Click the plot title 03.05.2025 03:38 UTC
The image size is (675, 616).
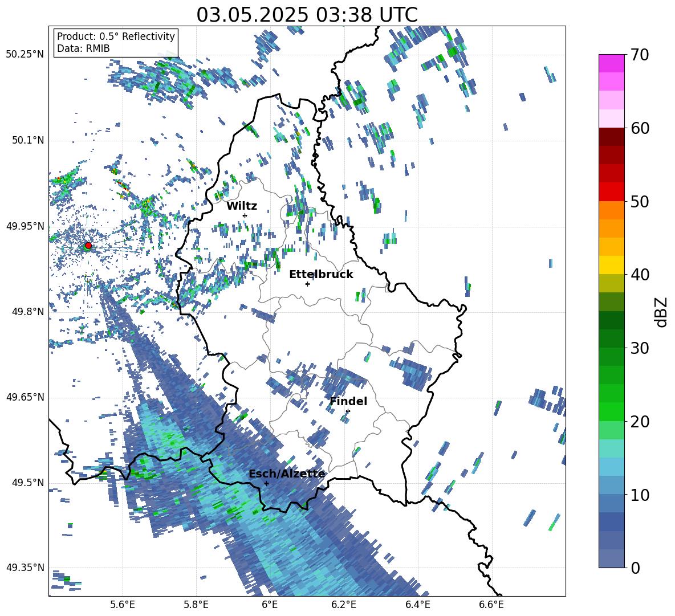coord(307,15)
